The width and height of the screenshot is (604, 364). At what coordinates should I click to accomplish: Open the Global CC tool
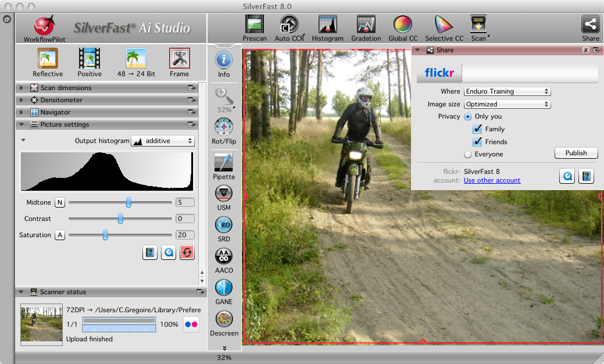tap(403, 27)
